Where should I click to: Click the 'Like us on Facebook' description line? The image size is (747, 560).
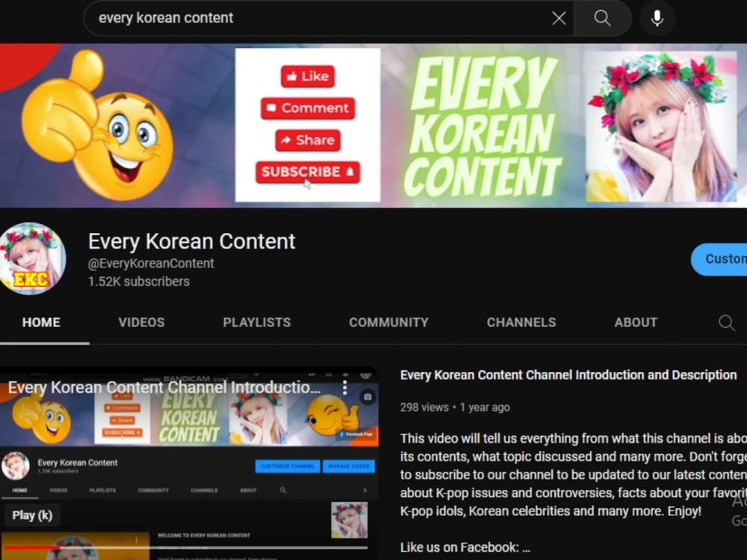coord(465,547)
